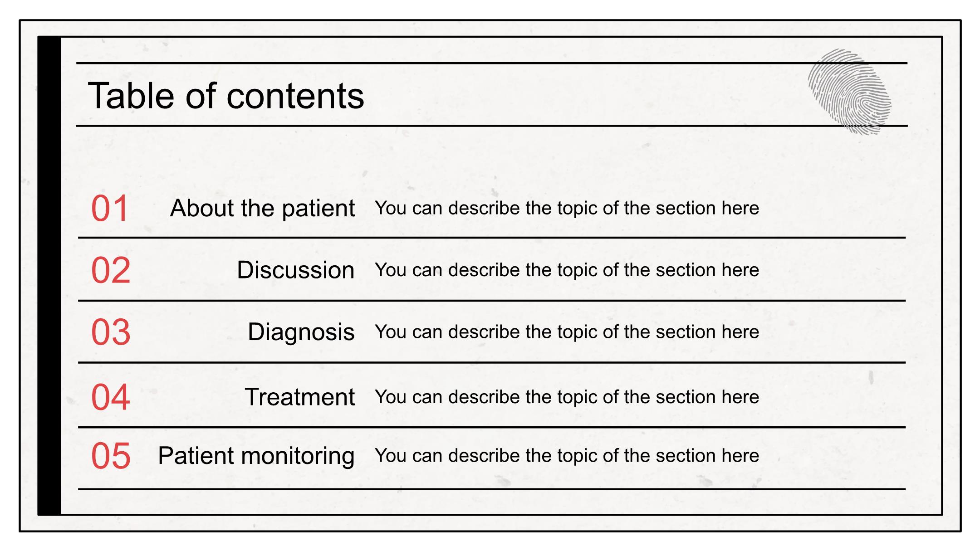
Task: Select the "Table of contents" title
Action: [x=226, y=96]
